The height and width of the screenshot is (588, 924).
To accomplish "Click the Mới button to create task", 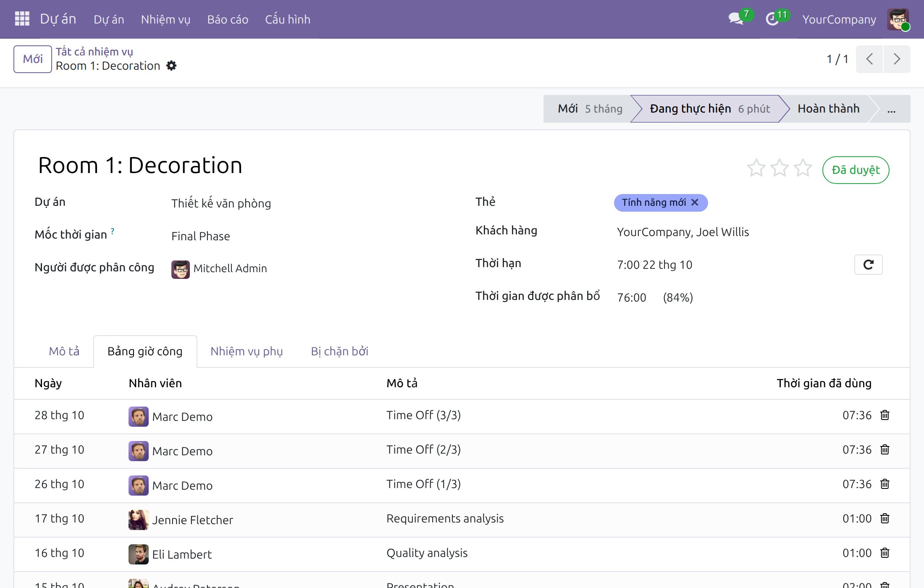I will coord(33,59).
